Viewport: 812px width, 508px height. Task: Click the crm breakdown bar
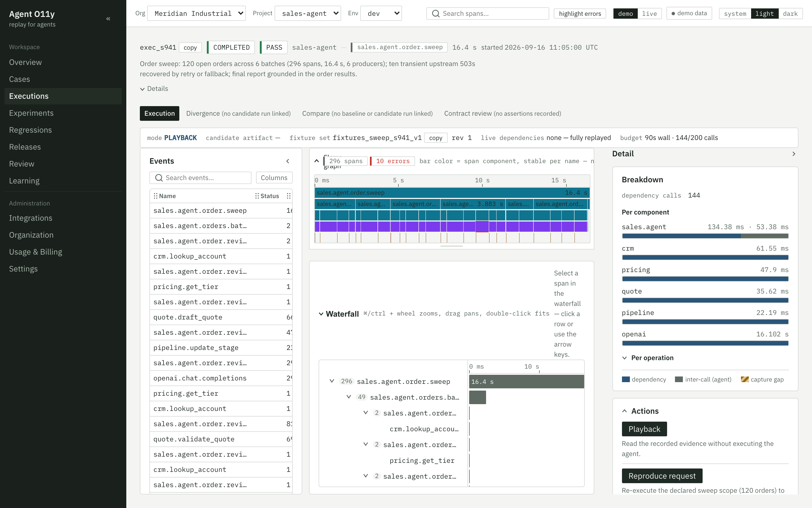point(705,258)
